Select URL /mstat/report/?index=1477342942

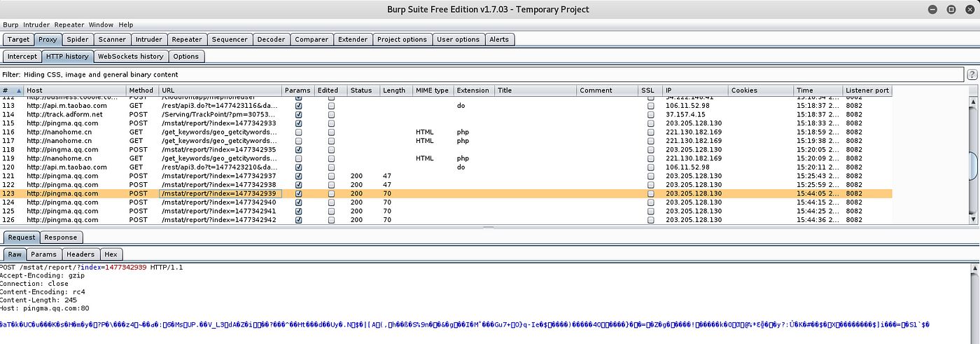[x=219, y=219]
